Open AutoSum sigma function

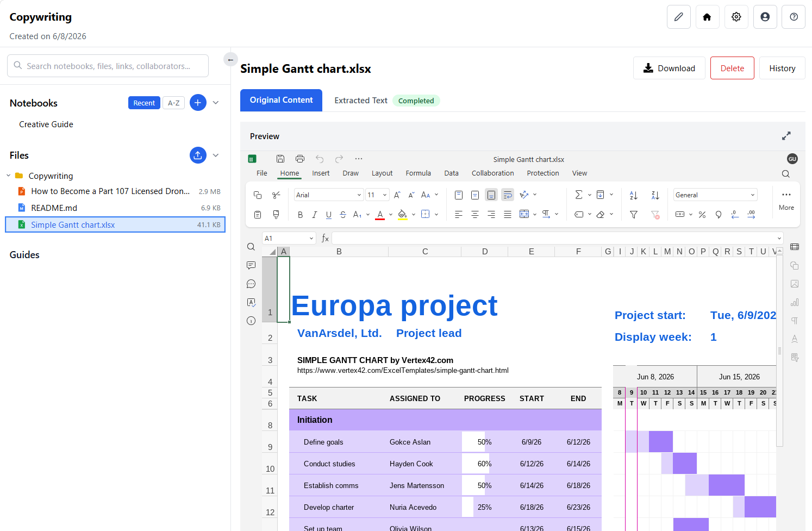pos(579,195)
